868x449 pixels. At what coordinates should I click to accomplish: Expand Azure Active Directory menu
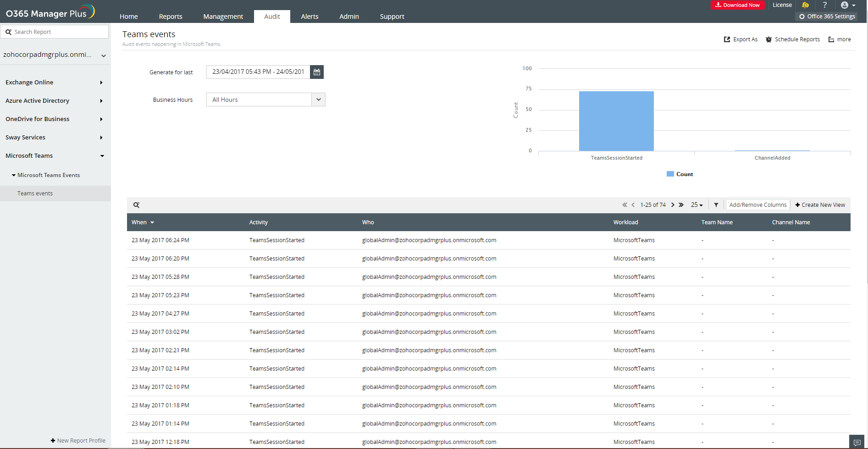point(55,101)
